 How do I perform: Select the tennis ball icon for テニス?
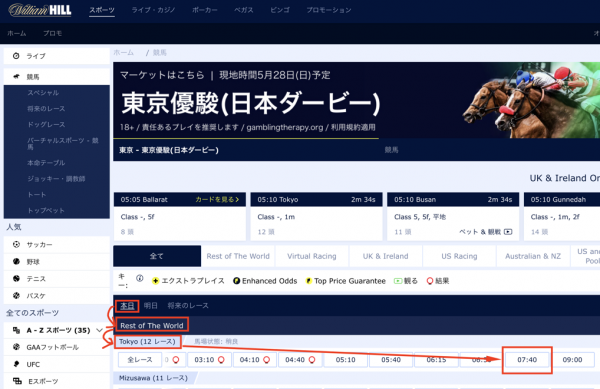[16, 278]
